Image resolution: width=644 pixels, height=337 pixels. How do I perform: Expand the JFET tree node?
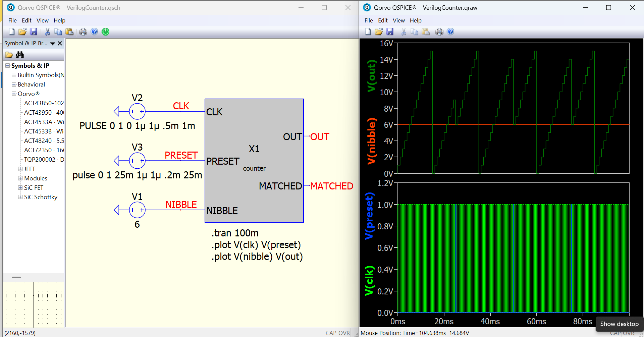[19, 169]
